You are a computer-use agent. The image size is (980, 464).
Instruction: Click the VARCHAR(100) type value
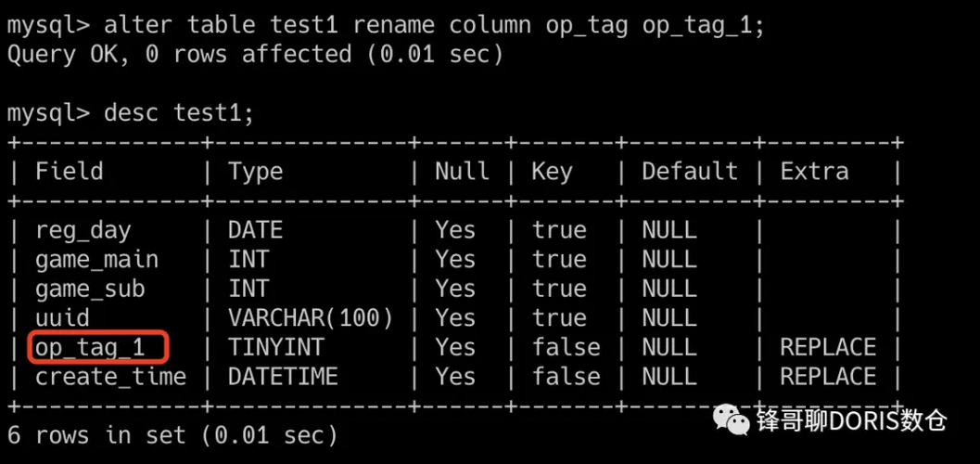coord(311,318)
